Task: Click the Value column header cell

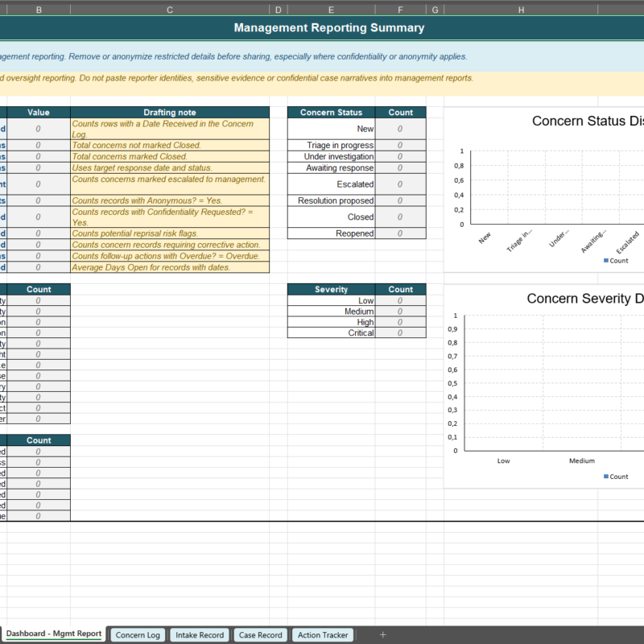Action: (x=39, y=112)
